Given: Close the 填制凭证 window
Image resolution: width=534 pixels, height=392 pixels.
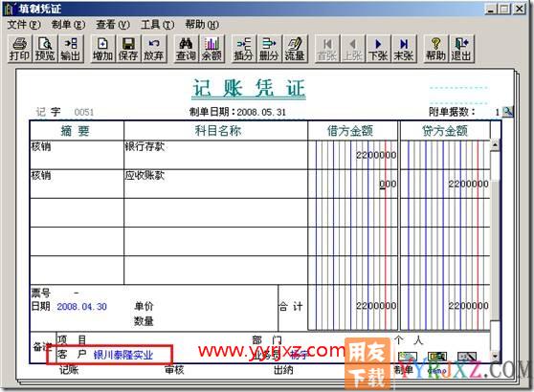Looking at the screenshot, I should (520, 10).
